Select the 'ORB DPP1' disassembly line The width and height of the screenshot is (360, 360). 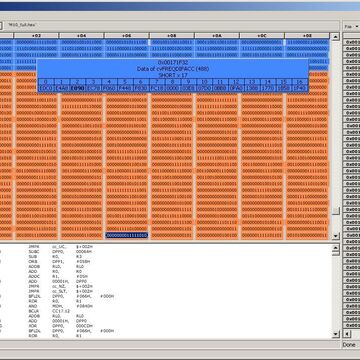click(58, 261)
